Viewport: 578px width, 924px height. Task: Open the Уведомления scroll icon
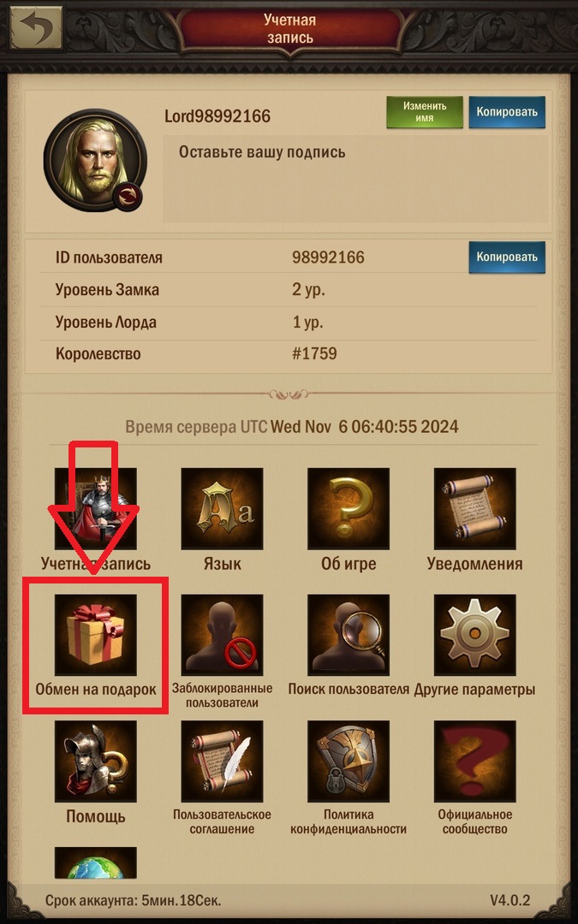[474, 508]
